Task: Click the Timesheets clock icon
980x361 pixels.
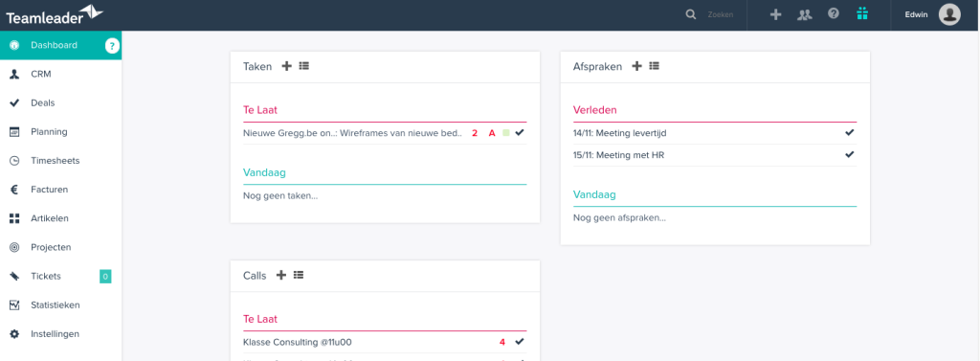Action: pos(14,161)
